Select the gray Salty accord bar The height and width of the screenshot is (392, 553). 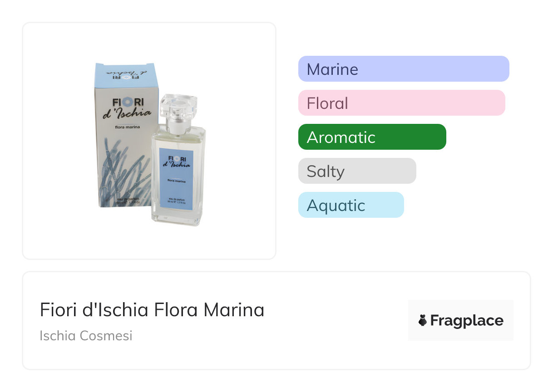tap(357, 171)
